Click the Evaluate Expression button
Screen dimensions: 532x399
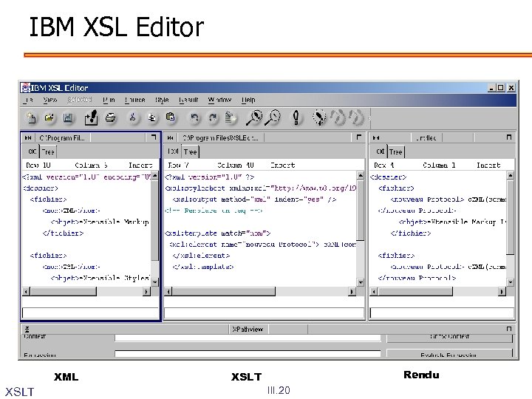point(449,353)
